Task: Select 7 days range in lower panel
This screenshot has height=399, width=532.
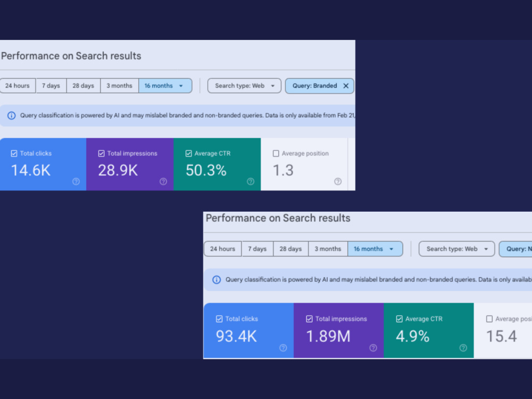Action: coord(257,249)
